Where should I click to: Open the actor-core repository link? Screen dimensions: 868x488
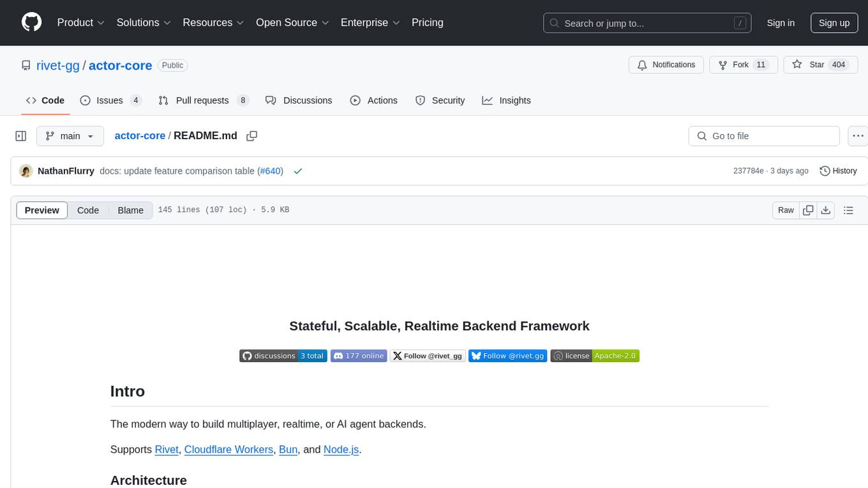[x=120, y=65]
